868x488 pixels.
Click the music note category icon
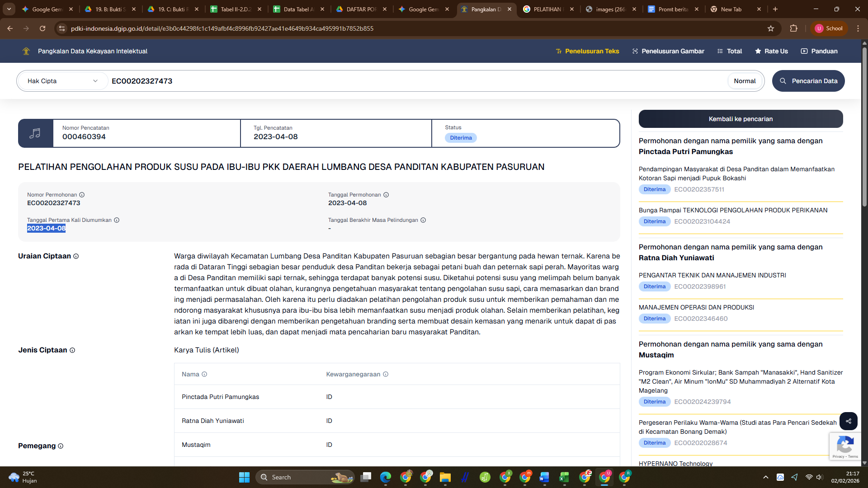pyautogui.click(x=35, y=133)
